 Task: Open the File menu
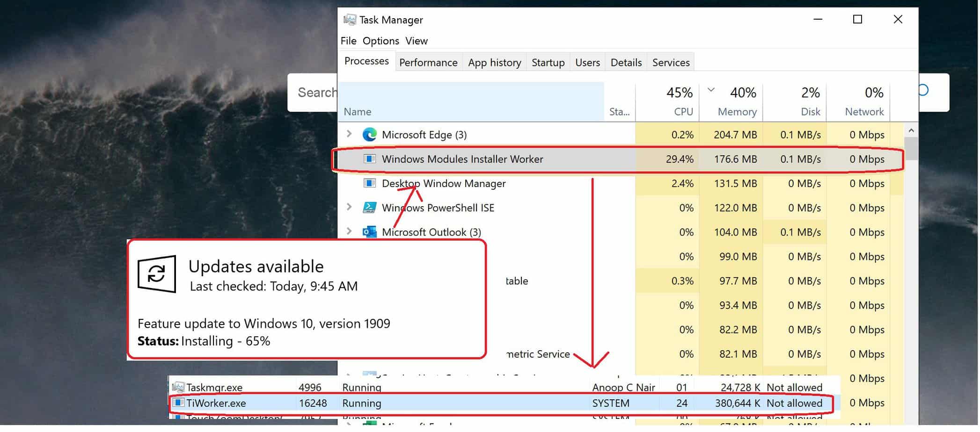(349, 41)
